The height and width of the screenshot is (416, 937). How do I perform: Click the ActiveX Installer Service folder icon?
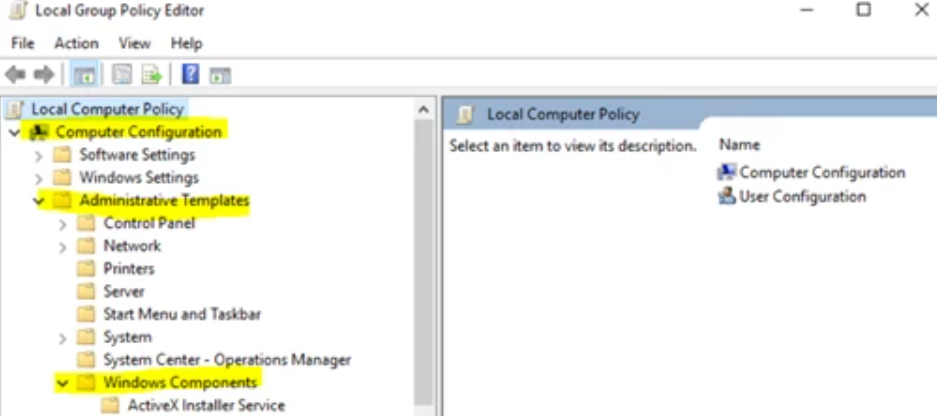(x=110, y=405)
